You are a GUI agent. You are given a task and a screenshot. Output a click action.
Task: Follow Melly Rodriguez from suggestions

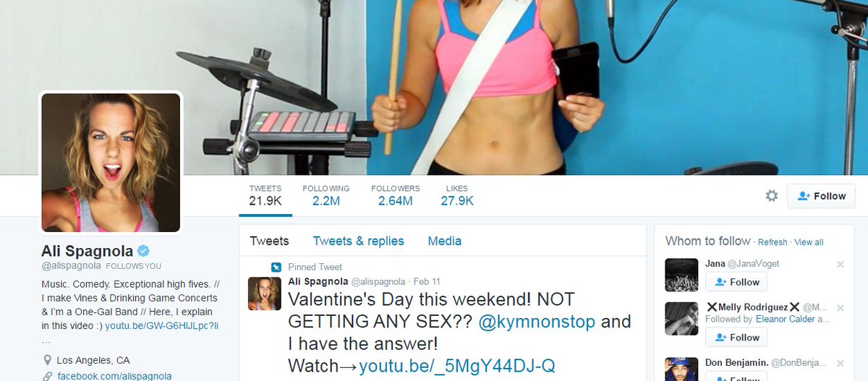tap(736, 337)
